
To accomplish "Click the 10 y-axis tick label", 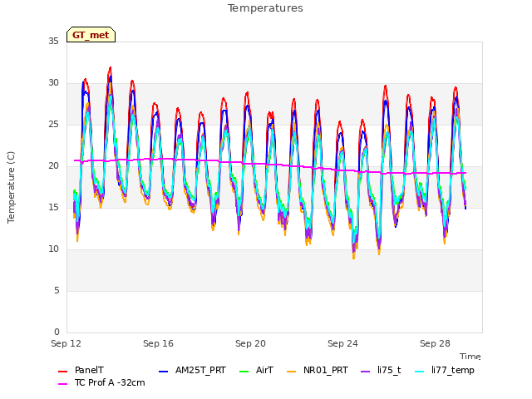I will [53, 249].
